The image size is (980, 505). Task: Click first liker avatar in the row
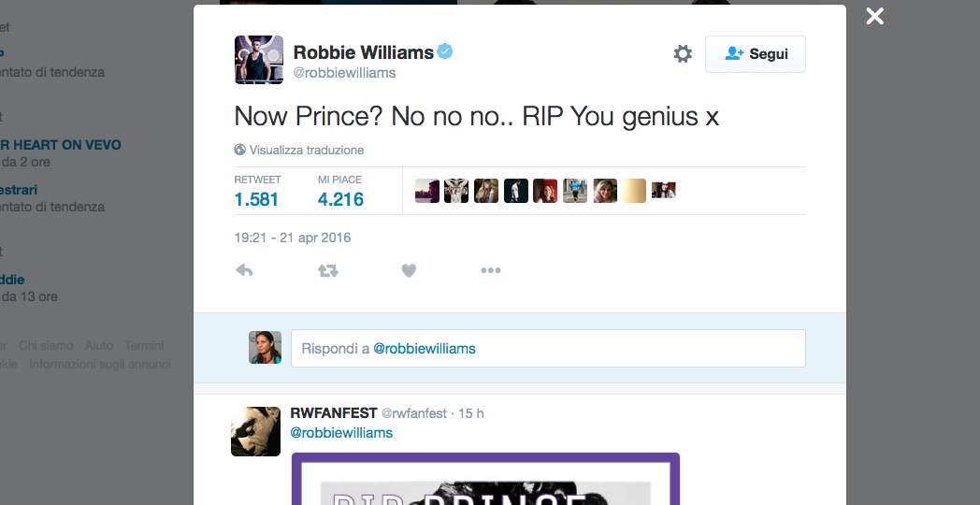click(x=427, y=191)
